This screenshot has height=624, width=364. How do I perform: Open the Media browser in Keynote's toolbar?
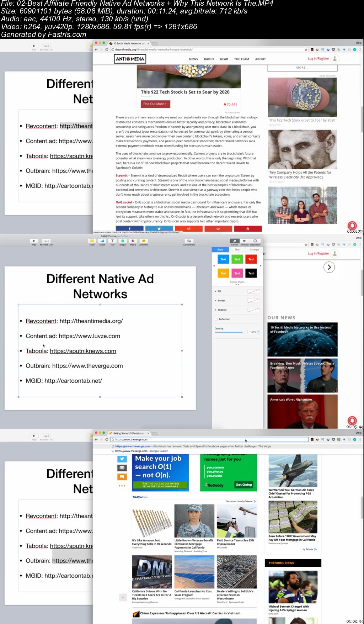tap(133, 241)
